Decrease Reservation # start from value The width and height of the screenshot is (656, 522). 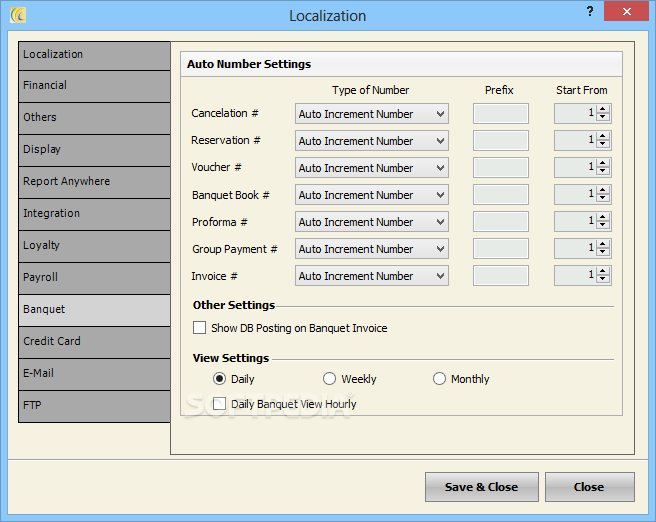(x=603, y=145)
